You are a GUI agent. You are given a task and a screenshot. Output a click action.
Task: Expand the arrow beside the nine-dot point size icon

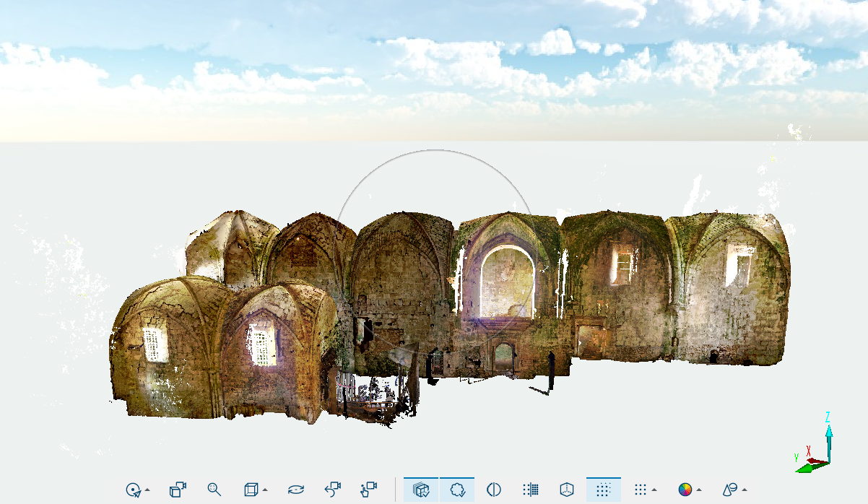tap(654, 490)
